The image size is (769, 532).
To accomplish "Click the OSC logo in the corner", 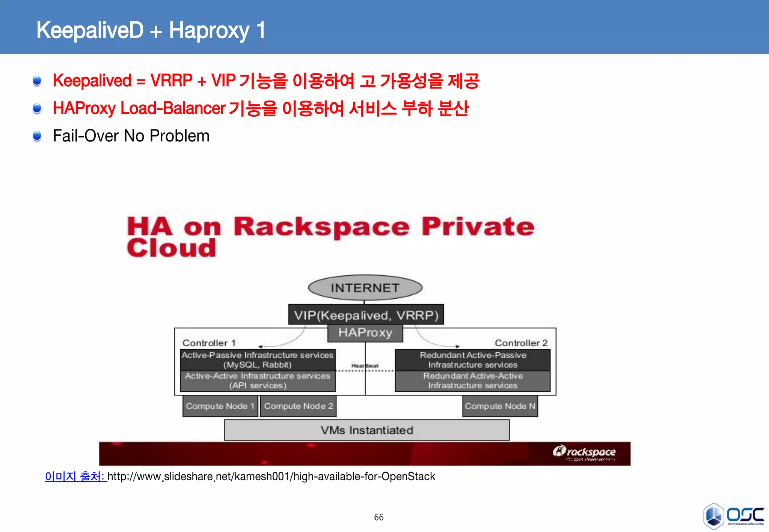I will pos(734,516).
